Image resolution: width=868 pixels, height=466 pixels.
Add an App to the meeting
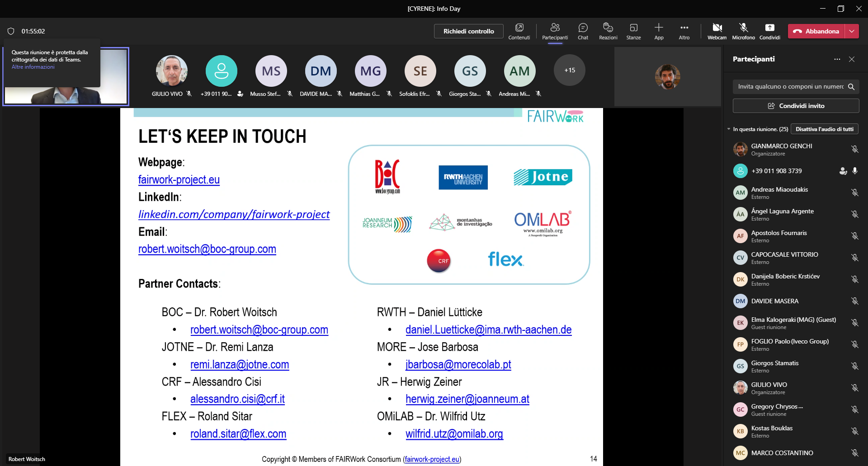tap(659, 31)
